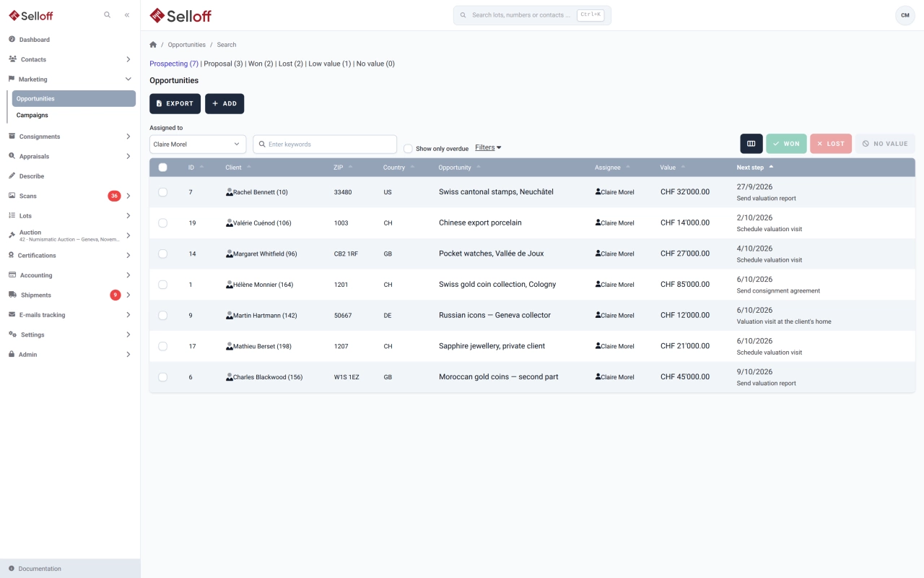
Task: Switch to the Lost (2) filter
Action: [x=291, y=64]
